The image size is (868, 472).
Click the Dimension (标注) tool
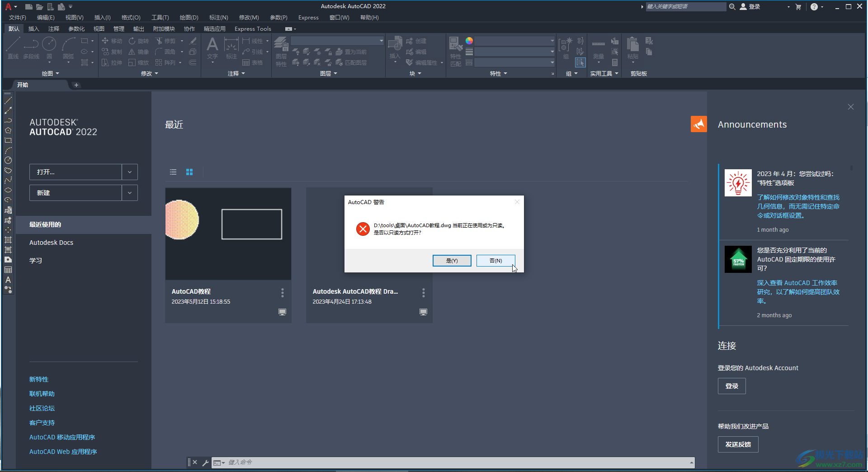pyautogui.click(x=231, y=48)
